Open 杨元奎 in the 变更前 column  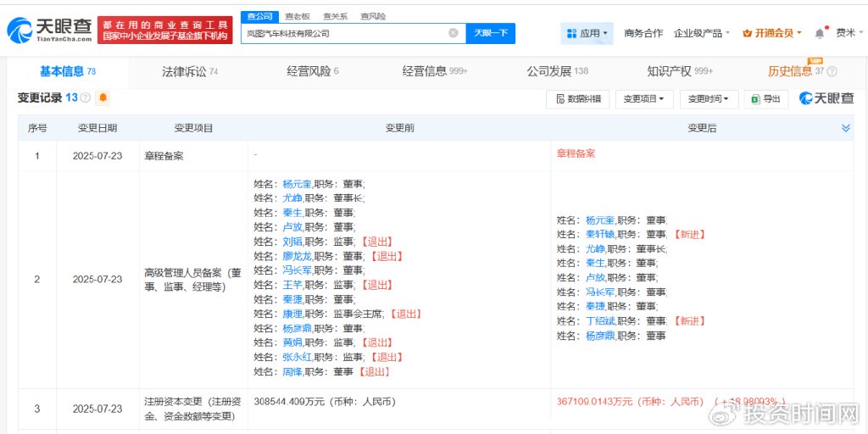coord(298,184)
